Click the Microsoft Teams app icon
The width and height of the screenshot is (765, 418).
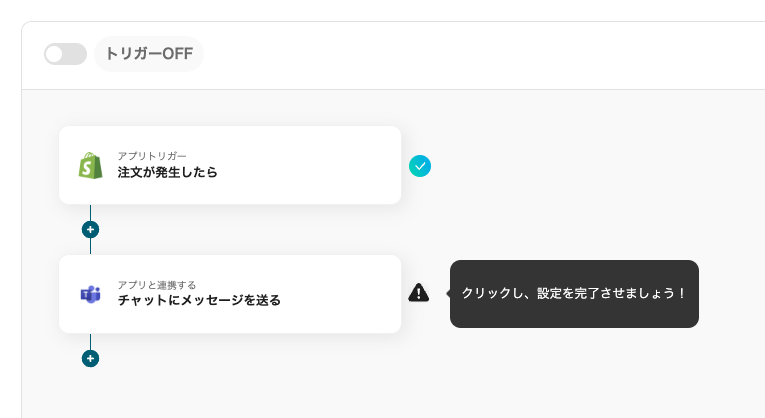coord(91,294)
